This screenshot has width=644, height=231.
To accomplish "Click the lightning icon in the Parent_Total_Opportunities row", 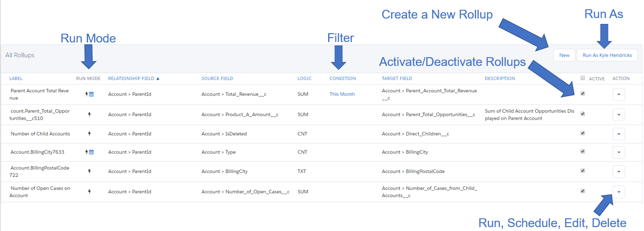I will click(89, 114).
